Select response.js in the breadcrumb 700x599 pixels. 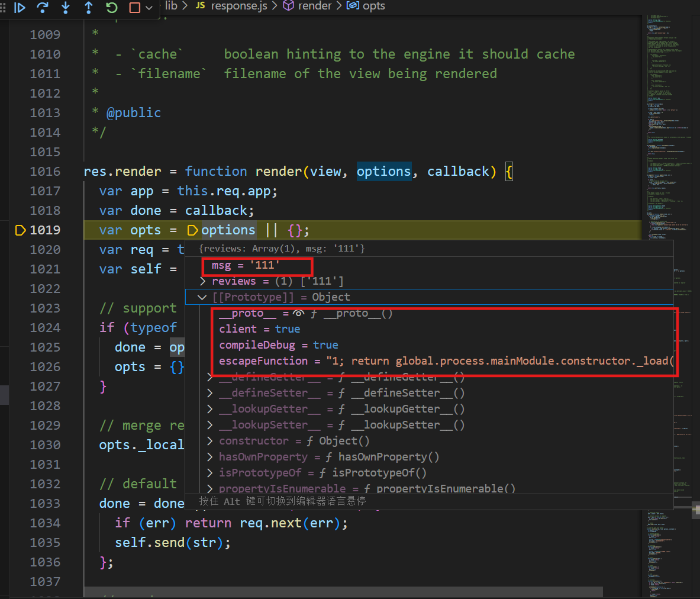pyautogui.click(x=232, y=6)
